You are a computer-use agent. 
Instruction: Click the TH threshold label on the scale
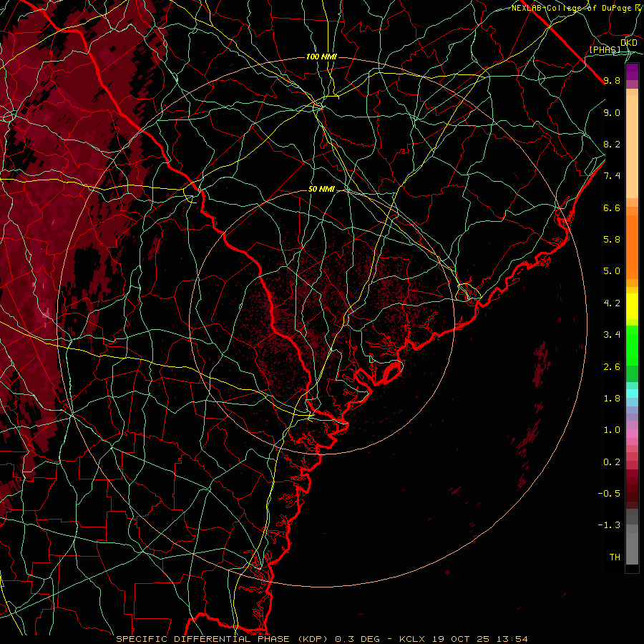pos(615,557)
